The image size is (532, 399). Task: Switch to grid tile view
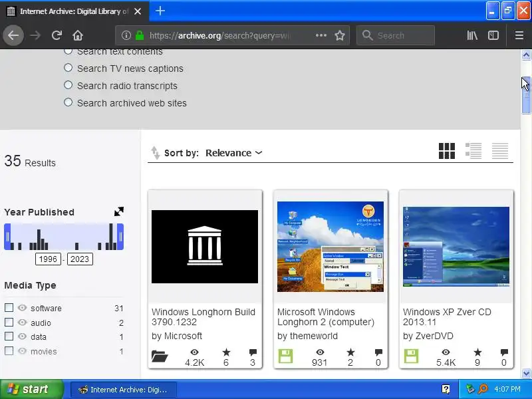446,151
